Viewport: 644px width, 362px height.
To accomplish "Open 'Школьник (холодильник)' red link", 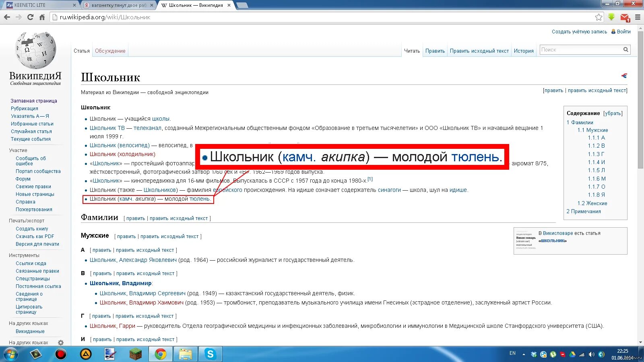I will click(x=122, y=154).
